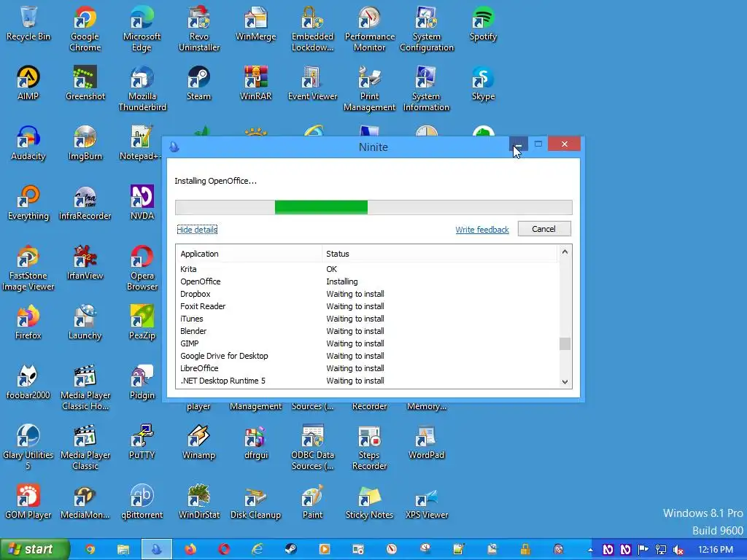The height and width of the screenshot is (560, 747).
Task: Launch Steam from the desktop icon
Action: 198,83
